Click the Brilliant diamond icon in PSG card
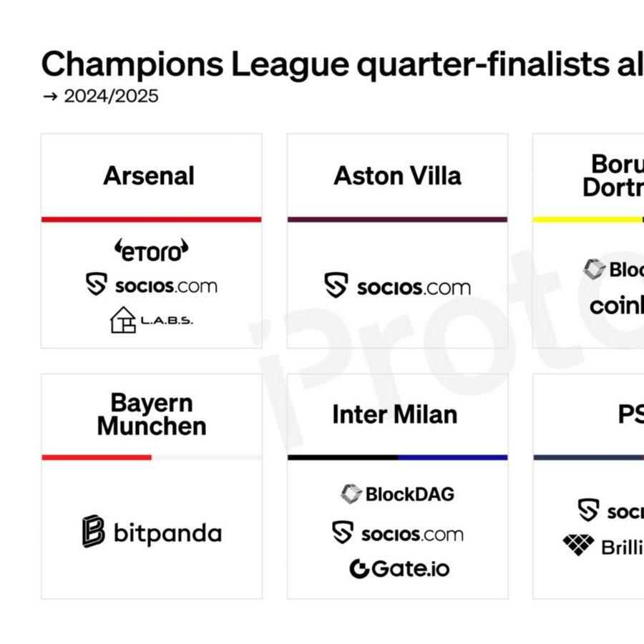This screenshot has width=644, height=644. 578,545
